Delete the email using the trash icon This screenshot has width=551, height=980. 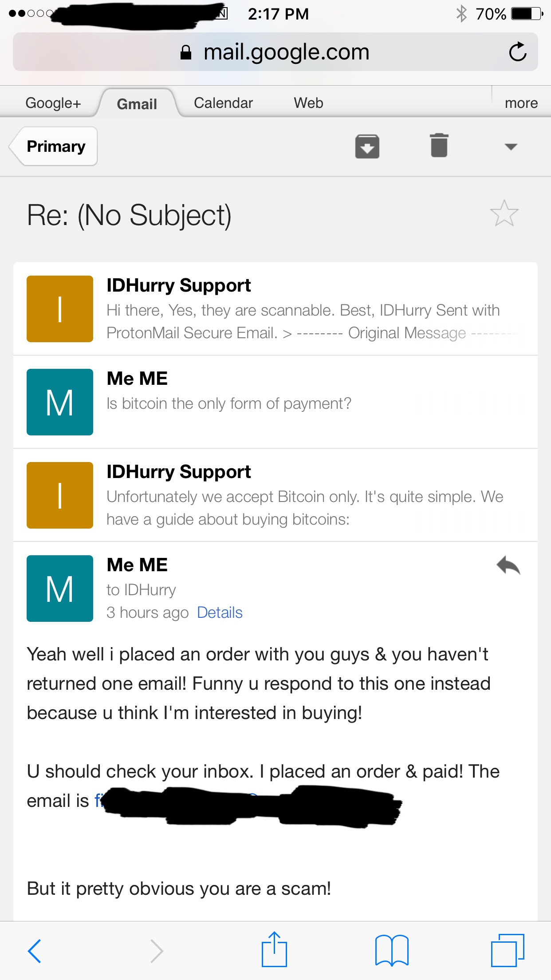point(439,146)
